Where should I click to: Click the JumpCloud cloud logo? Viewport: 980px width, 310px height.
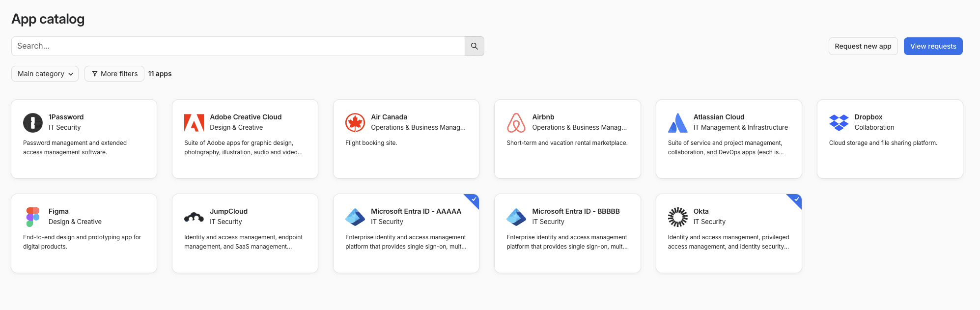pos(194,217)
